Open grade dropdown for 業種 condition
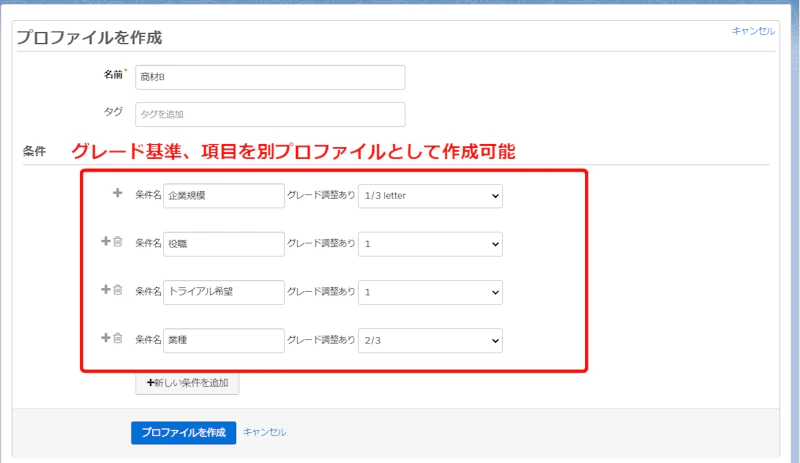Viewport: 800px width, 463px height. (430, 340)
